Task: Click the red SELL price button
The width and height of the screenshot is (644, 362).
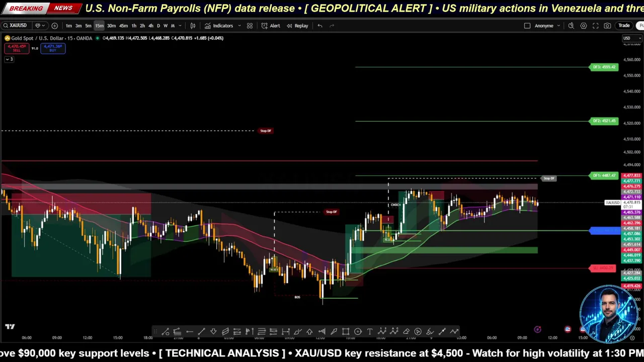Action: tap(17, 48)
